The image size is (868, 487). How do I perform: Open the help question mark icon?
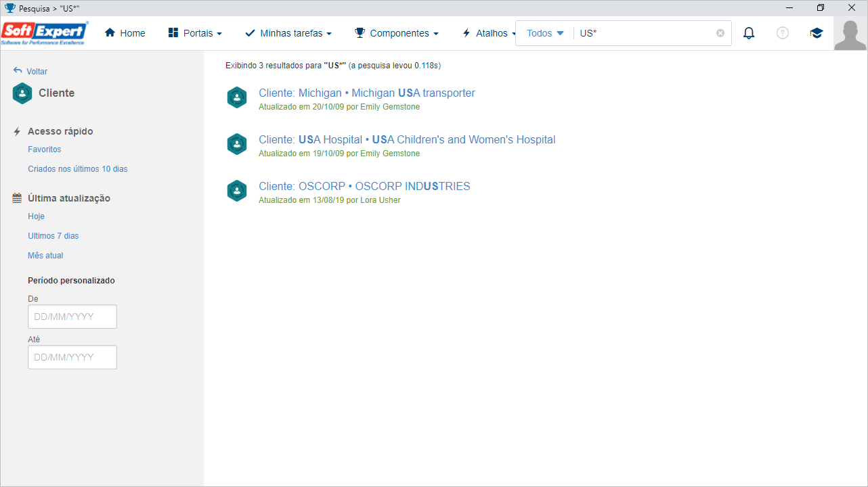tap(783, 33)
